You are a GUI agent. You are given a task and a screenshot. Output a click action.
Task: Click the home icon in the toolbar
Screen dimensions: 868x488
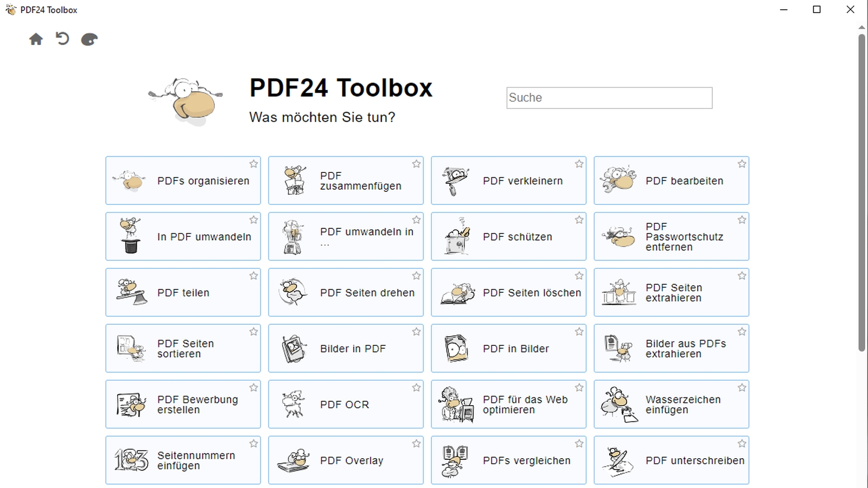pos(36,38)
